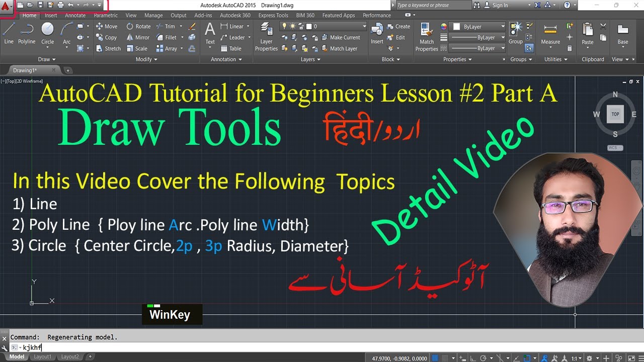Viewport: 644px width, 362px height.
Task: Expand the Annotation panel dropdown
Action: tap(226, 59)
